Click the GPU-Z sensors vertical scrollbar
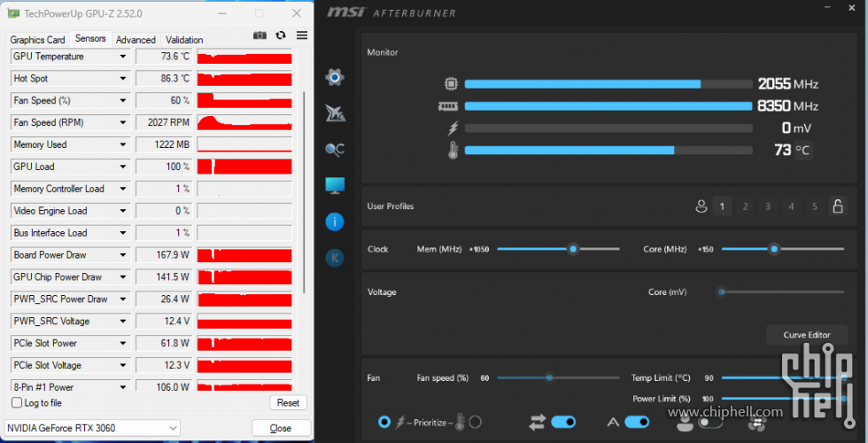The width and height of the screenshot is (868, 443). pos(303,193)
